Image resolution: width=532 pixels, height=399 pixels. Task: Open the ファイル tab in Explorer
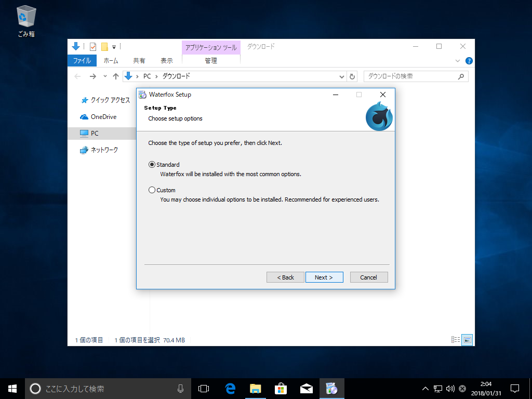pos(82,61)
